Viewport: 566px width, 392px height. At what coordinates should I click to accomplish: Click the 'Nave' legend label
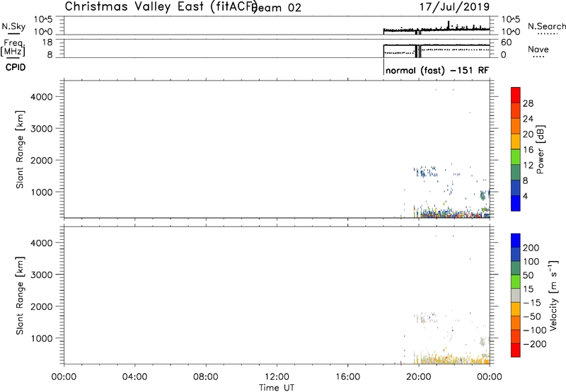(538, 49)
